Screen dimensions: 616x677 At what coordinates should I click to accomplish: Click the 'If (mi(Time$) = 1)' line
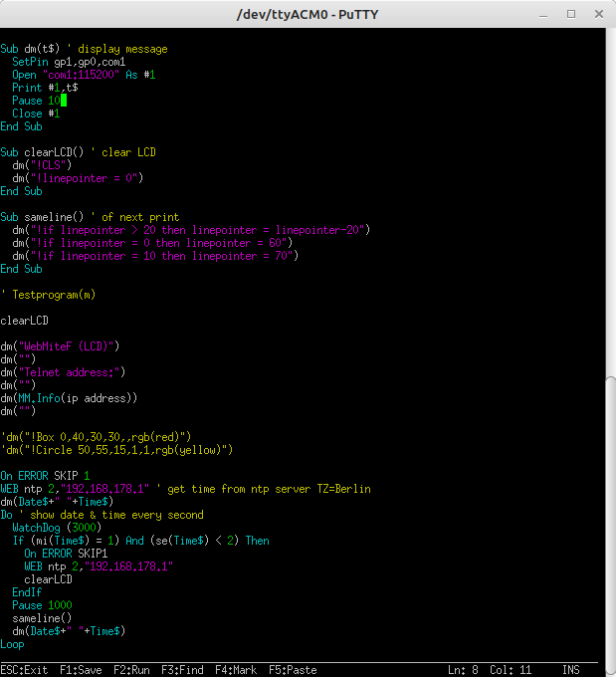coord(140,541)
